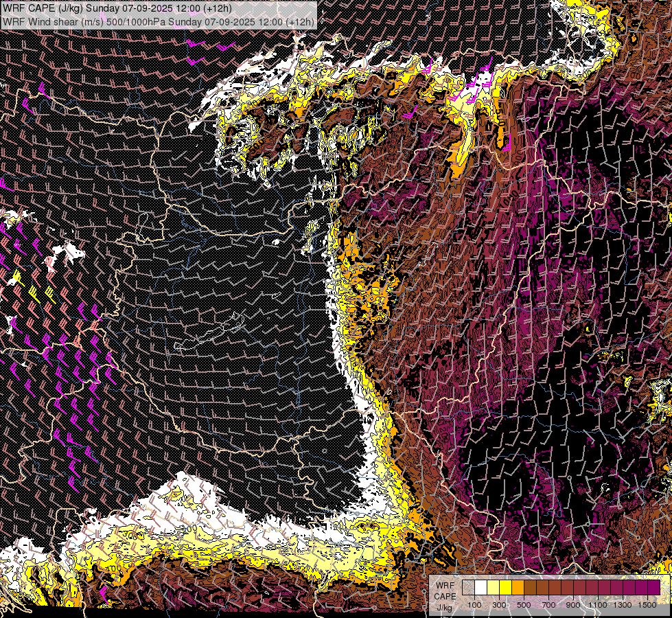Click the WRF CAPE title line
Screen dimensions: 672x618
[x=117, y=8]
